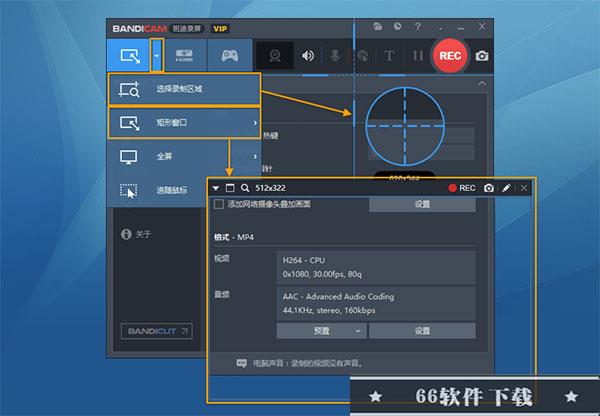Capture a screenshot with main camera icon
600x416 pixels.
pyautogui.click(x=482, y=56)
